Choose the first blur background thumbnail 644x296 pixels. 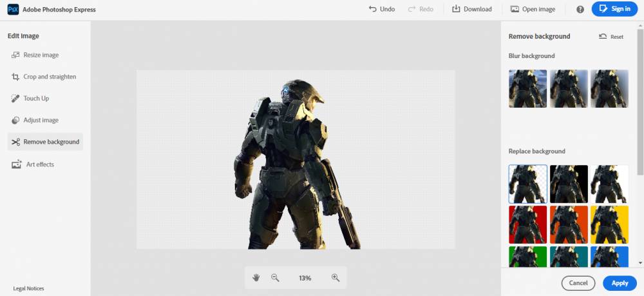(528, 88)
